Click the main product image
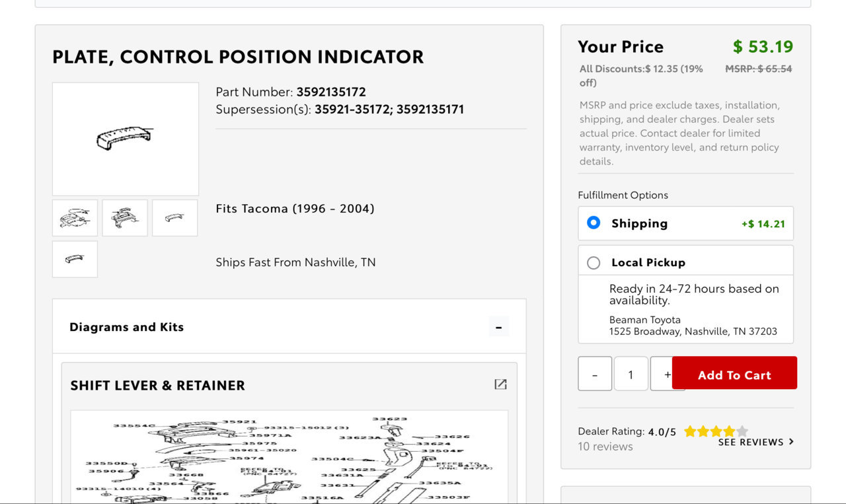 coord(126,139)
